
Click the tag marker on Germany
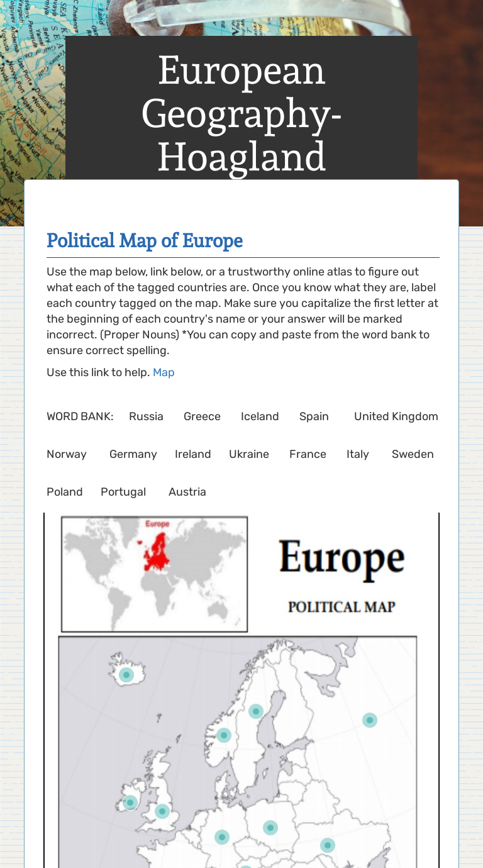tap(221, 837)
